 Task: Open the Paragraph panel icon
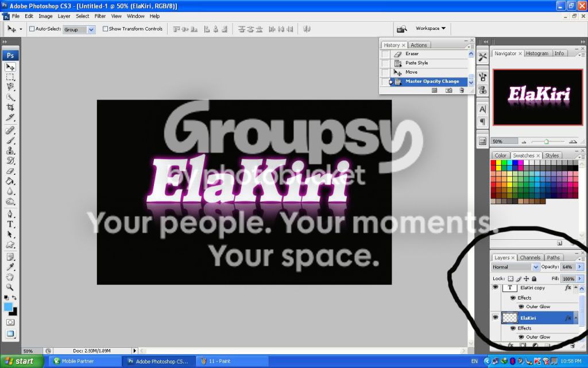(x=482, y=122)
